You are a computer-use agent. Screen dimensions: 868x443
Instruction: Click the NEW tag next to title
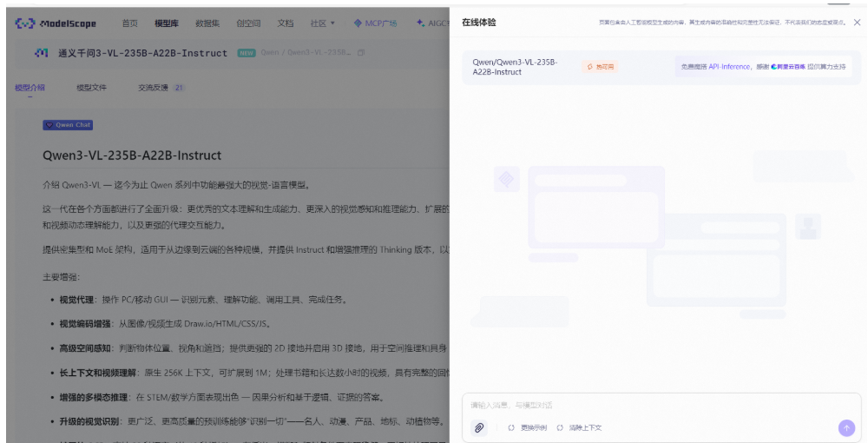tap(247, 53)
